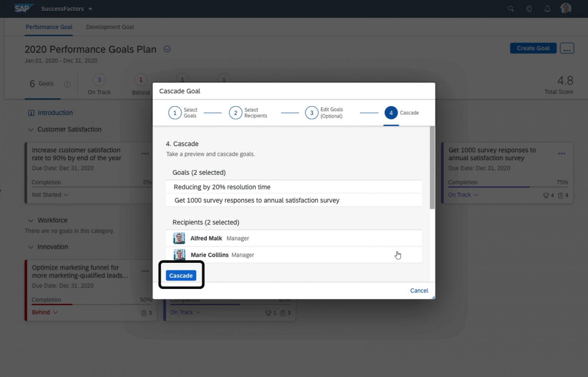Open 'Get 1000 survey responses' card title

[x=492, y=154]
